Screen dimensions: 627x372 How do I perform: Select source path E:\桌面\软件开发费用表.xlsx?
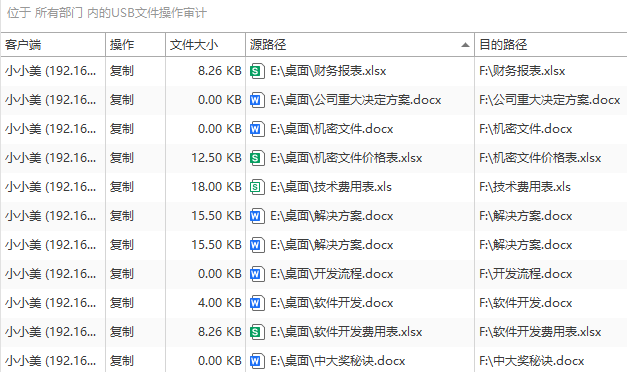point(346,332)
